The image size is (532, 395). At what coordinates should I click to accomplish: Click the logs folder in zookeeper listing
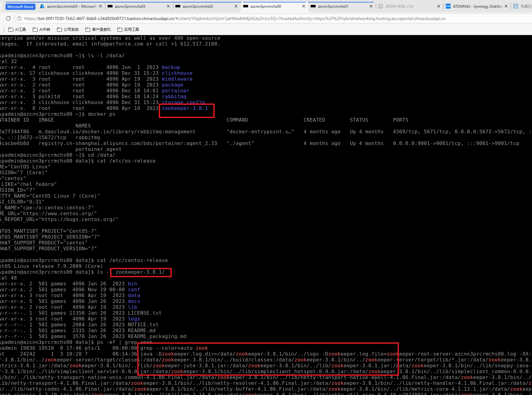134,319
